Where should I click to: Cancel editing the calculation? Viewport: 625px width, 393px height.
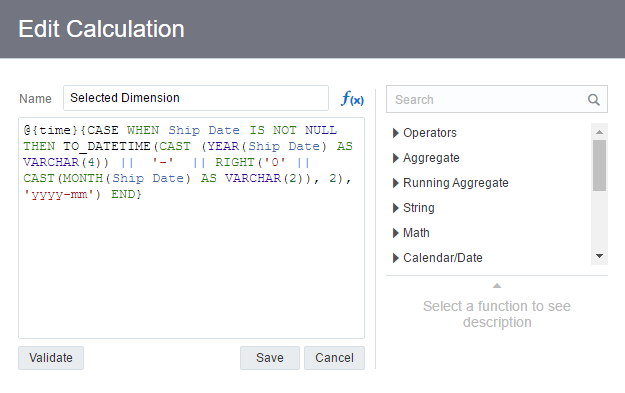(x=334, y=358)
